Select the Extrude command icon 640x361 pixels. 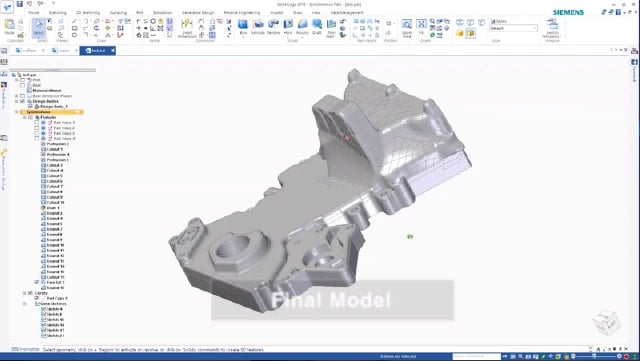point(258,27)
